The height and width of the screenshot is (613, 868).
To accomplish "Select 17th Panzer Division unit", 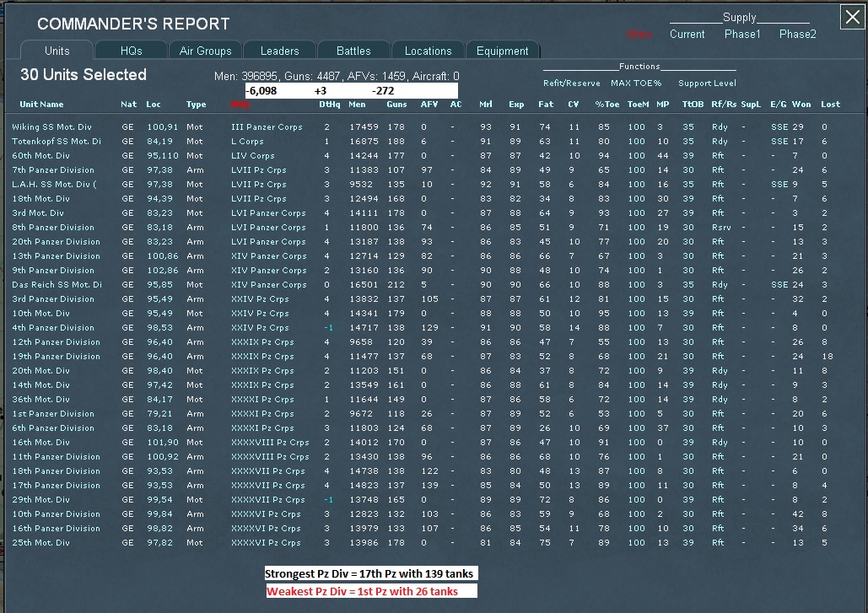I will click(x=56, y=485).
